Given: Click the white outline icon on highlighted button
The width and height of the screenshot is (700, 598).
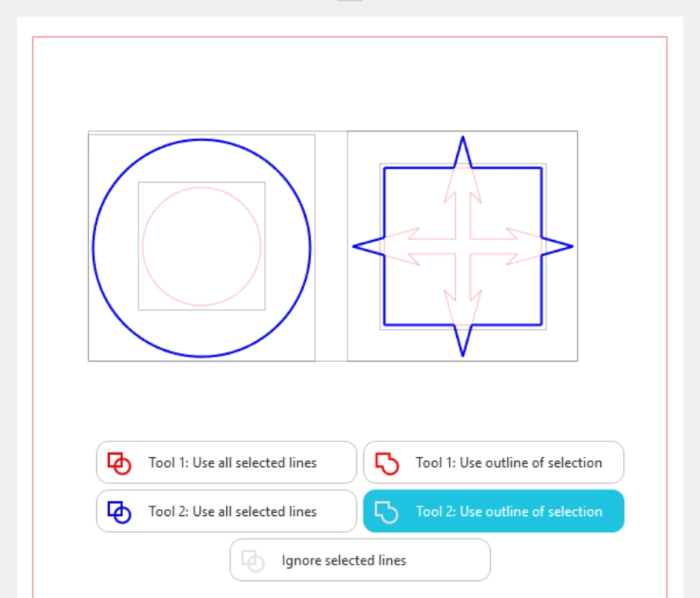Looking at the screenshot, I should [386, 512].
